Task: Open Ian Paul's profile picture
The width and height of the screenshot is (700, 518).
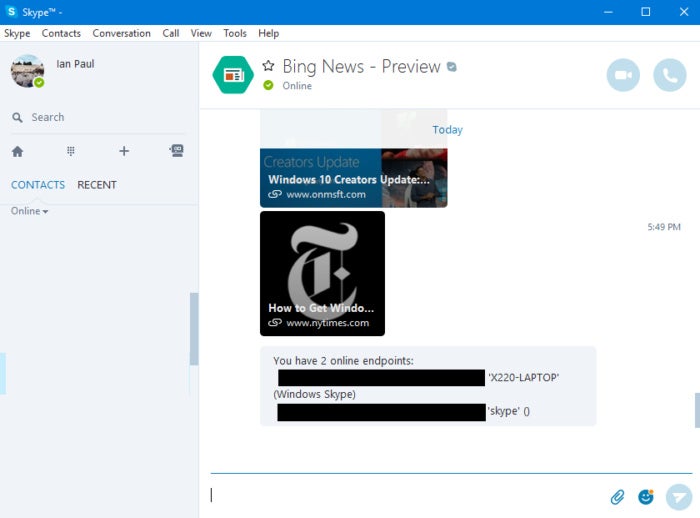Action: point(27,71)
